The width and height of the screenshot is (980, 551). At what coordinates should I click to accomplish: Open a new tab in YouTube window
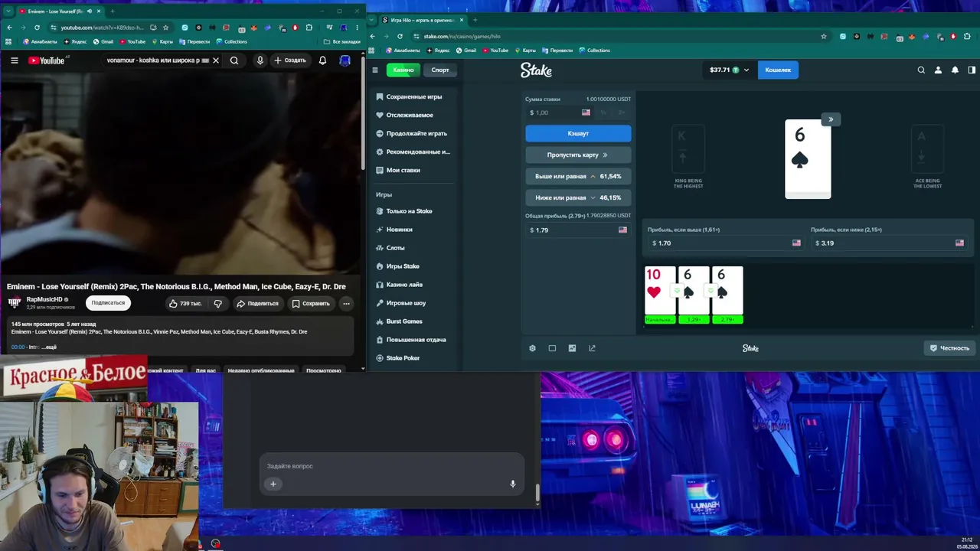click(113, 11)
